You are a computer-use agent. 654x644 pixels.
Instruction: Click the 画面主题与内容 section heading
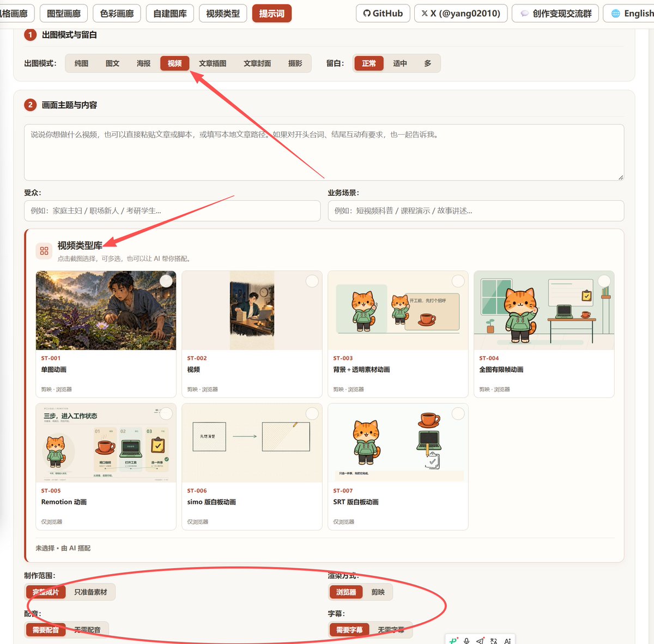pos(69,105)
